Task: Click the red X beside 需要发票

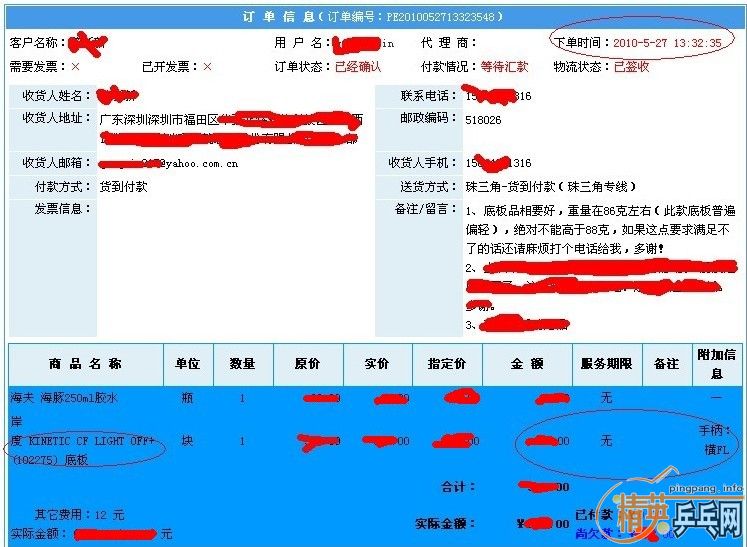Action: coord(75,67)
